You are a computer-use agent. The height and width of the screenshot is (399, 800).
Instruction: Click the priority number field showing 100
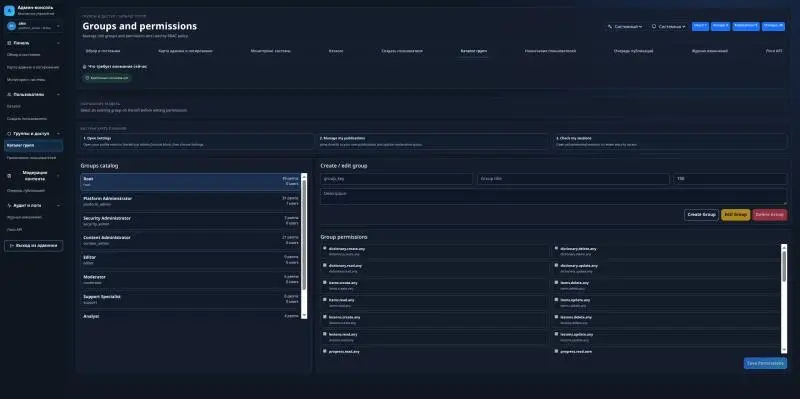pyautogui.click(x=730, y=179)
